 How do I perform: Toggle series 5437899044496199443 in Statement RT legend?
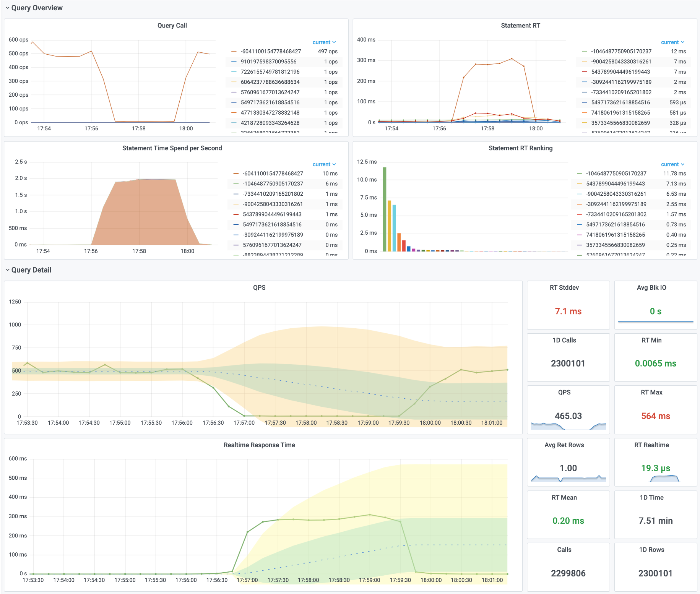coord(620,72)
